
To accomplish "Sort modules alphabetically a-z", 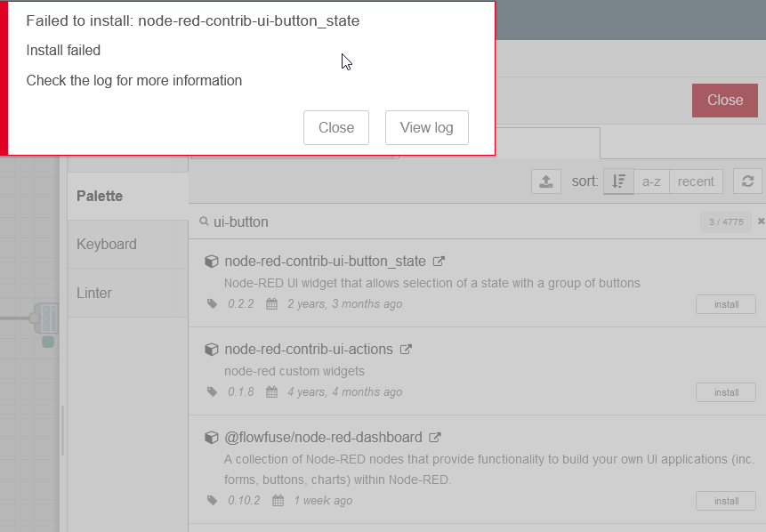I will (651, 181).
